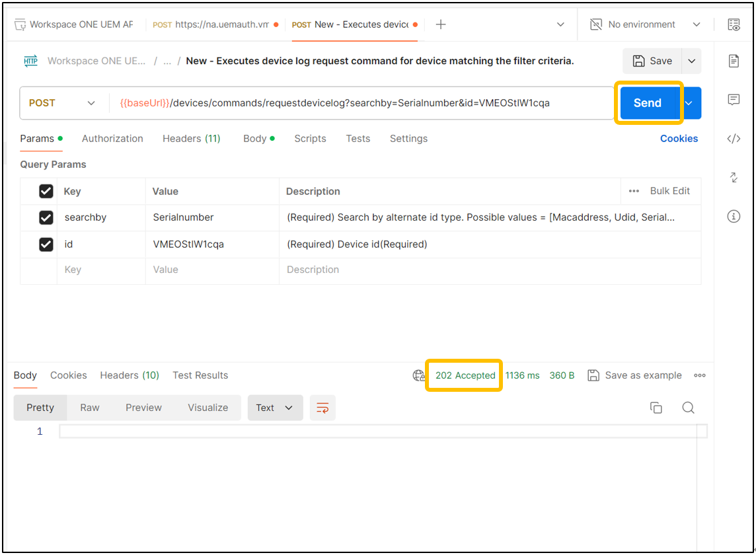Open the Workspace ONE UEM API tab
This screenshot has width=756, height=555.
pos(75,24)
